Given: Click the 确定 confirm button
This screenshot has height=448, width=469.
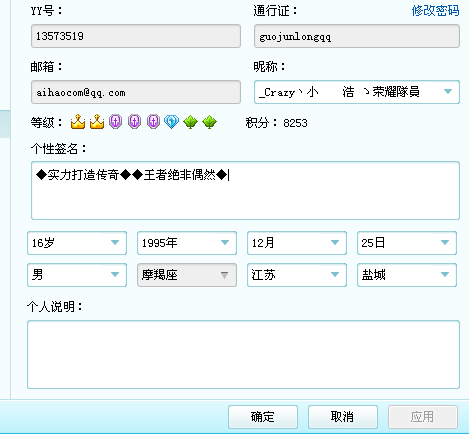Looking at the screenshot, I should pos(263,417).
